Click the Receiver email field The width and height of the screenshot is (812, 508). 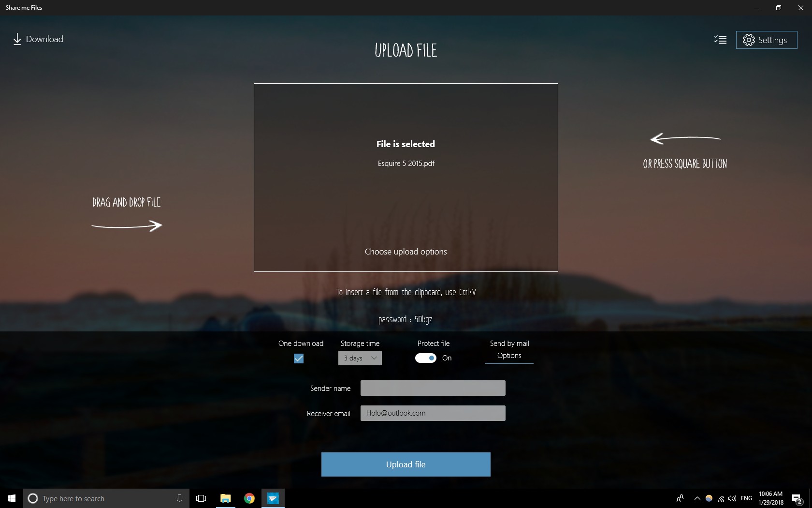coord(433,413)
